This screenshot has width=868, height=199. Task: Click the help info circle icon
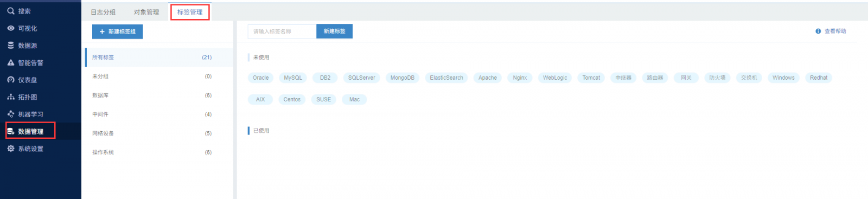pos(818,31)
